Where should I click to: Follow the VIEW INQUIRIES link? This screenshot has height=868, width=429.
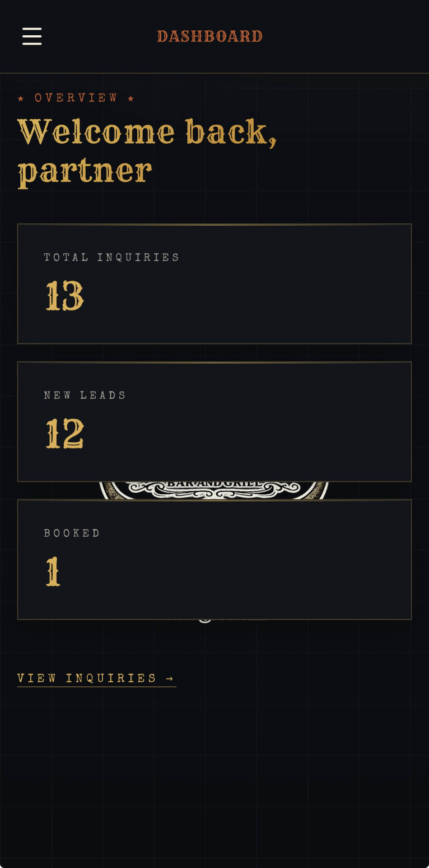coord(97,679)
